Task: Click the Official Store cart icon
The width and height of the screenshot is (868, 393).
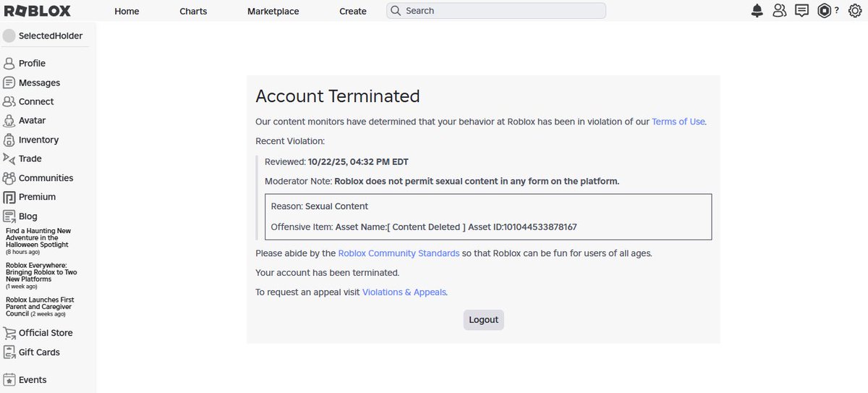Action: 9,333
